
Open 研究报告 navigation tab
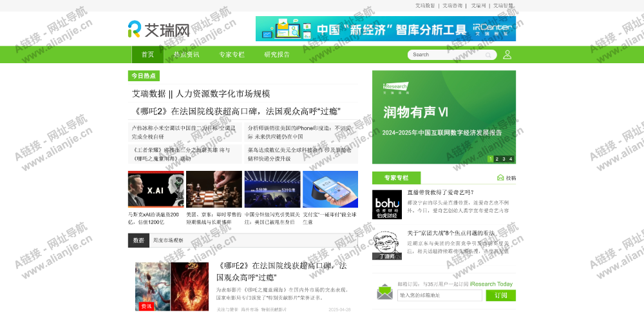[x=277, y=55]
